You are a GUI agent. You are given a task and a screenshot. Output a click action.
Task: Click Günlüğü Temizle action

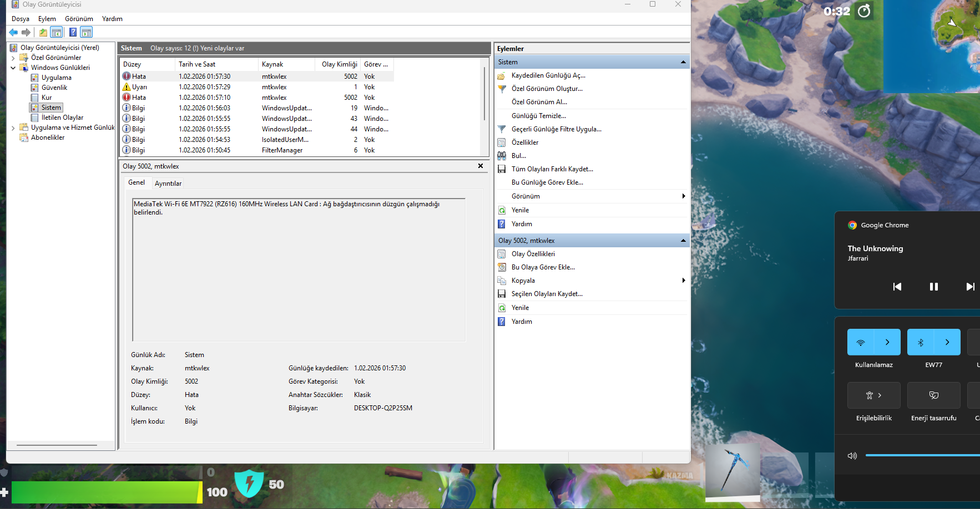point(539,116)
